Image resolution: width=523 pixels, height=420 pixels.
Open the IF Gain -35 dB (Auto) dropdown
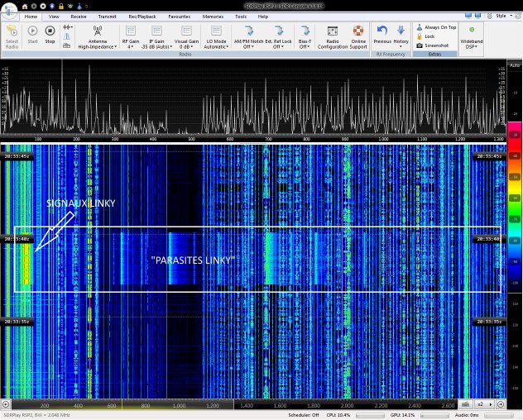156,37
